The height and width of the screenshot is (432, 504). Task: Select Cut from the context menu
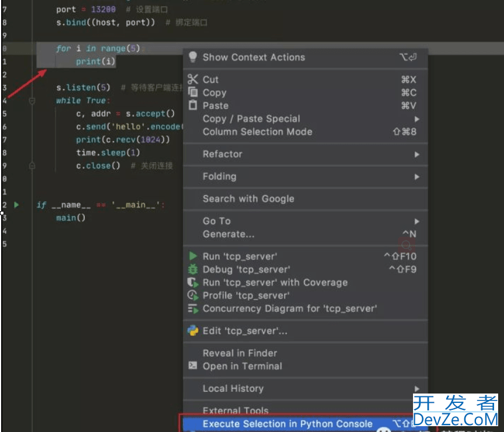(305, 79)
